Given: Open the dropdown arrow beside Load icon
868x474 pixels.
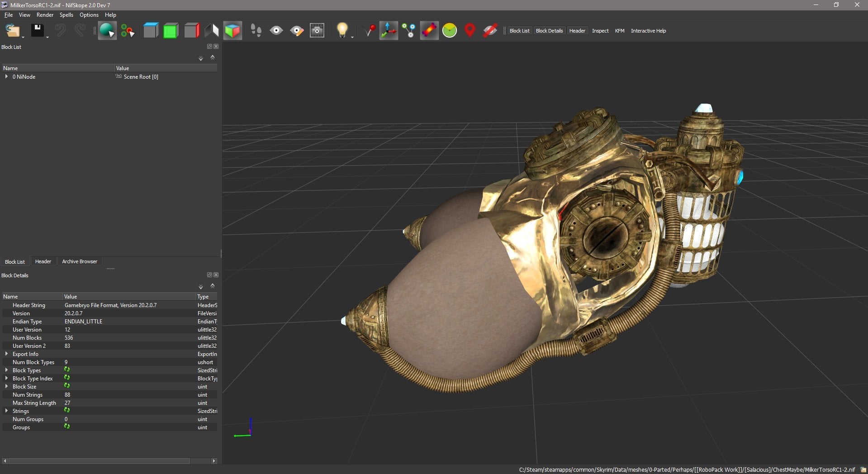Looking at the screenshot, I should coord(23,37).
